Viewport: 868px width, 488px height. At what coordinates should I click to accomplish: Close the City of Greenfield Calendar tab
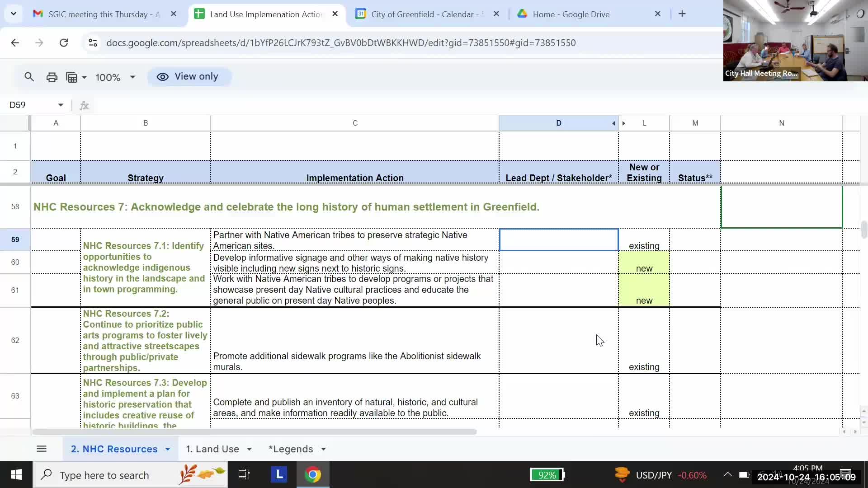coord(496,14)
